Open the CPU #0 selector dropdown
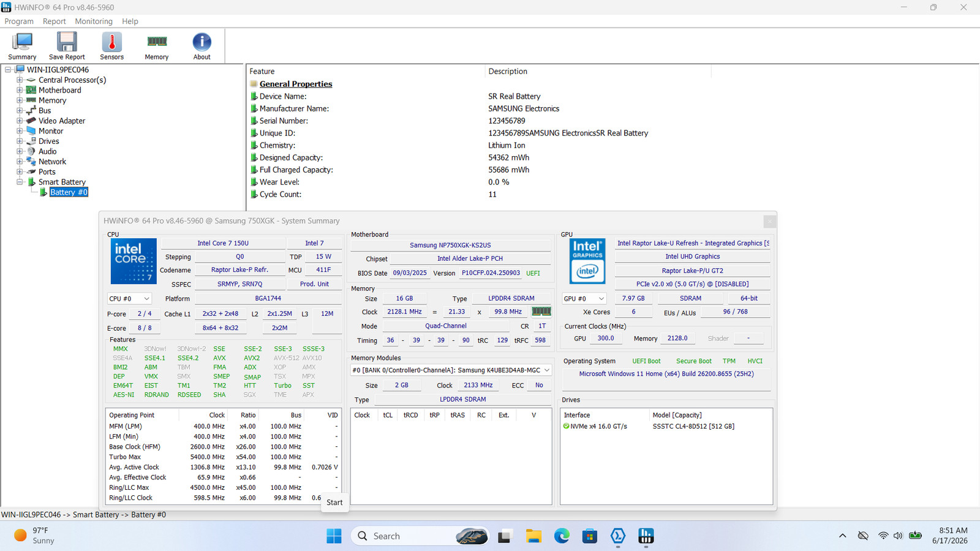This screenshot has height=551, width=980. click(x=129, y=299)
